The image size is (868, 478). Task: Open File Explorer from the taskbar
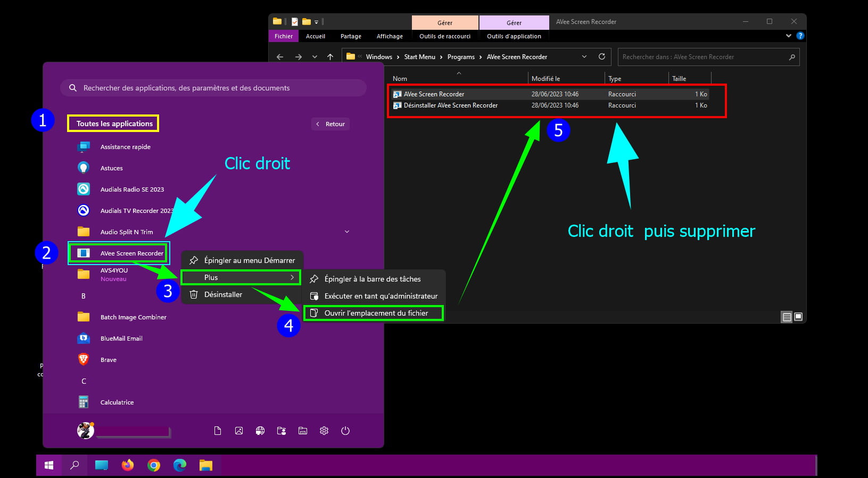coord(206,465)
